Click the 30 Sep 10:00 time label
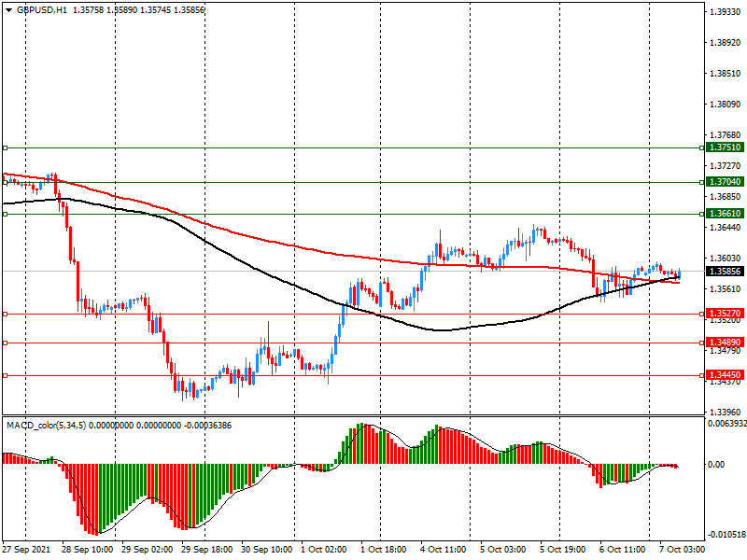The height and width of the screenshot is (560, 747). pos(267,549)
